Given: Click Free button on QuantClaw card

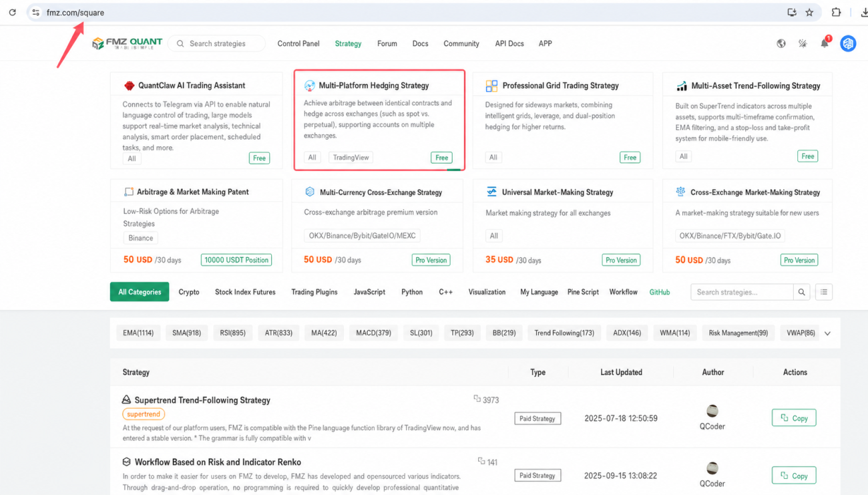Looking at the screenshot, I should pos(259,158).
